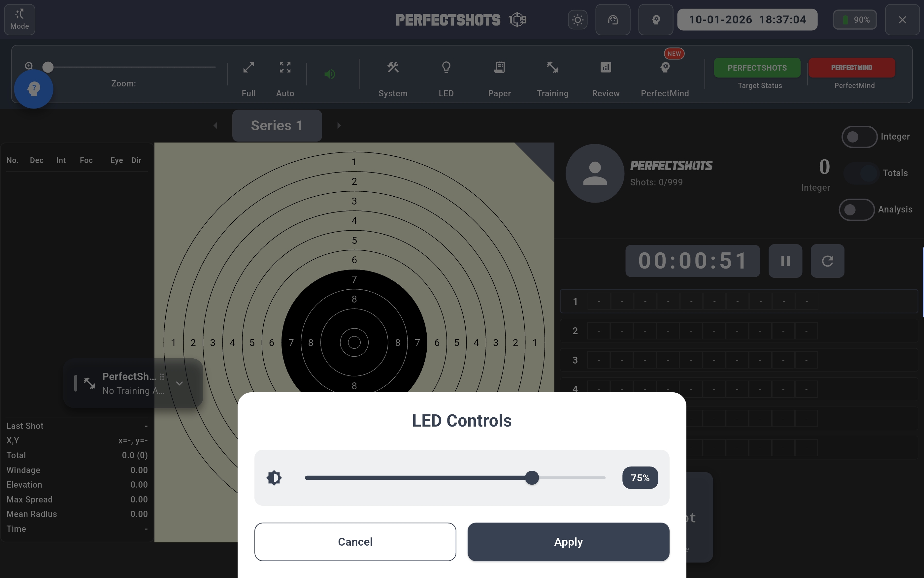Expand the PerfectShots training card chevron
The image size is (924, 578).
click(179, 383)
